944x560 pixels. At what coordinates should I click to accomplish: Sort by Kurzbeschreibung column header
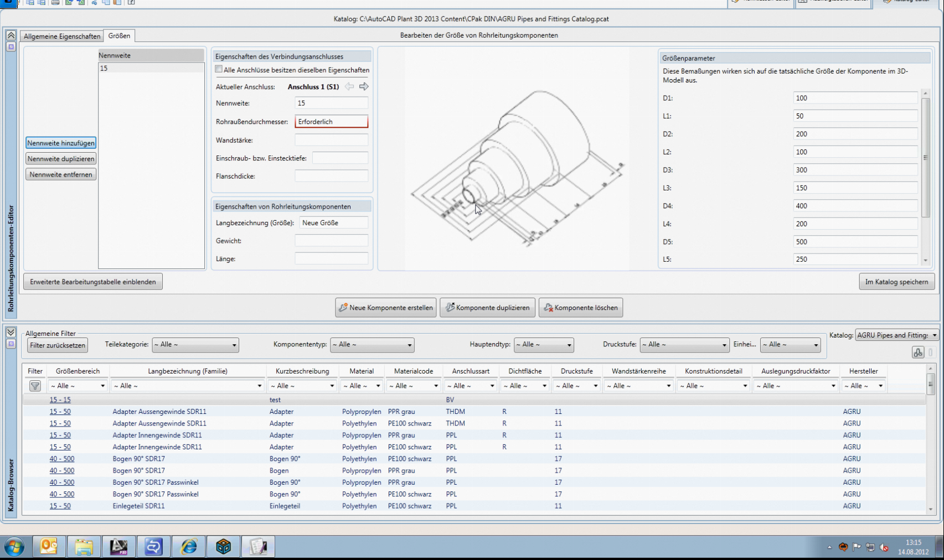coord(302,371)
